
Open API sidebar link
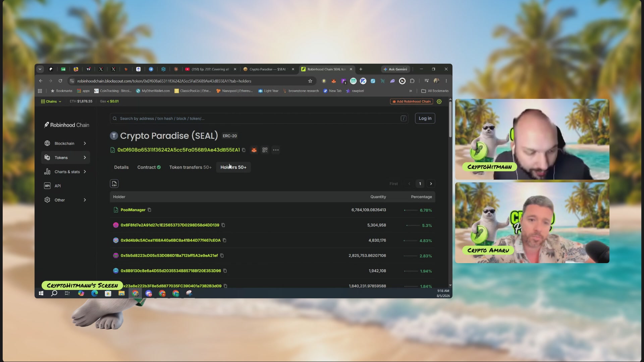click(x=66, y=186)
